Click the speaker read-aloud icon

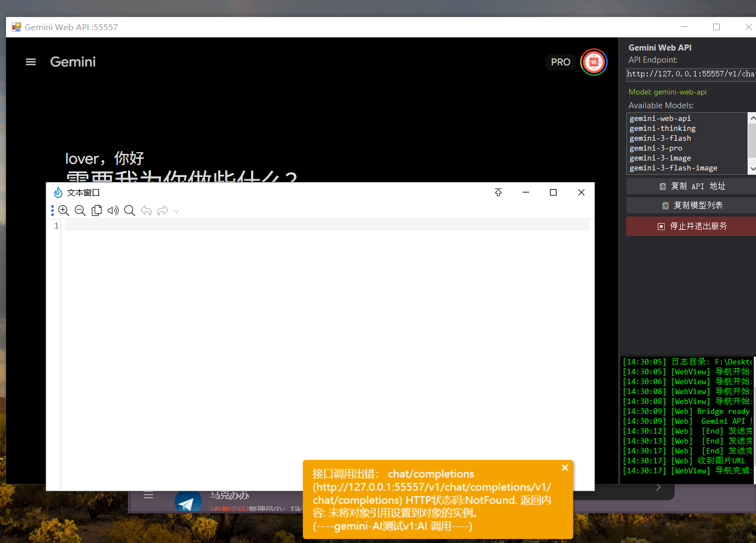pyautogui.click(x=113, y=210)
